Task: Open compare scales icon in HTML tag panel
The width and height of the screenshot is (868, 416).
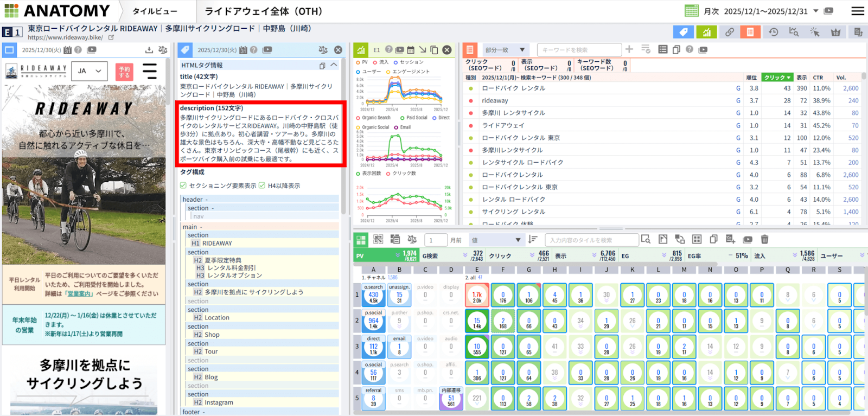Action: point(323,50)
